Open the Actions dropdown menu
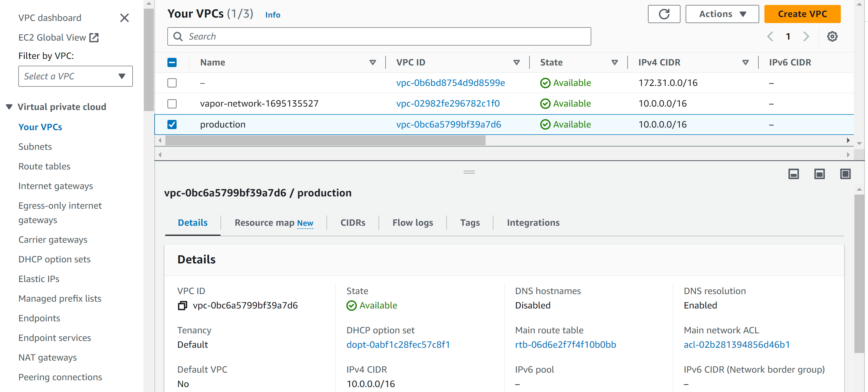This screenshot has height=392, width=868. point(722,14)
